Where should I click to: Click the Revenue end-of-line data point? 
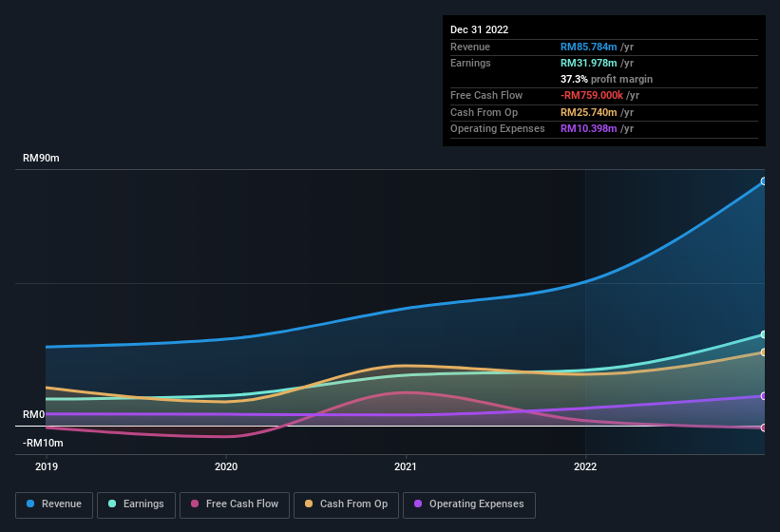click(764, 181)
